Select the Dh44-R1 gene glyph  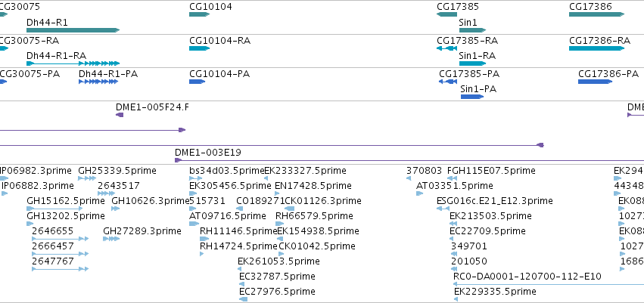73,30
